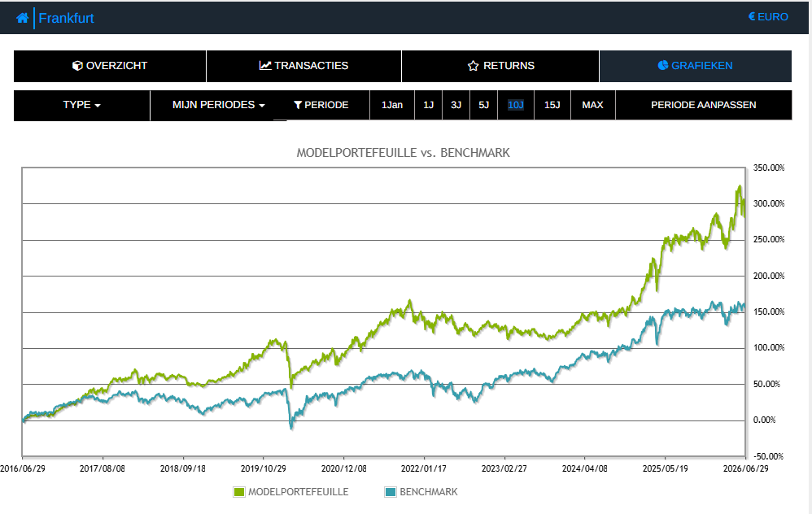Select the 3J period
Image resolution: width=812 pixels, height=514 pixels.
point(456,105)
